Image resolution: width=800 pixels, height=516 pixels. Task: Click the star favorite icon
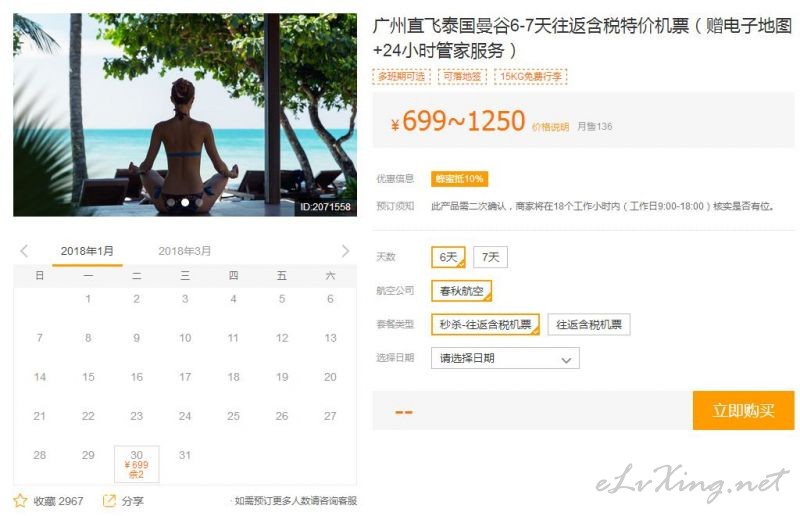(x=20, y=501)
